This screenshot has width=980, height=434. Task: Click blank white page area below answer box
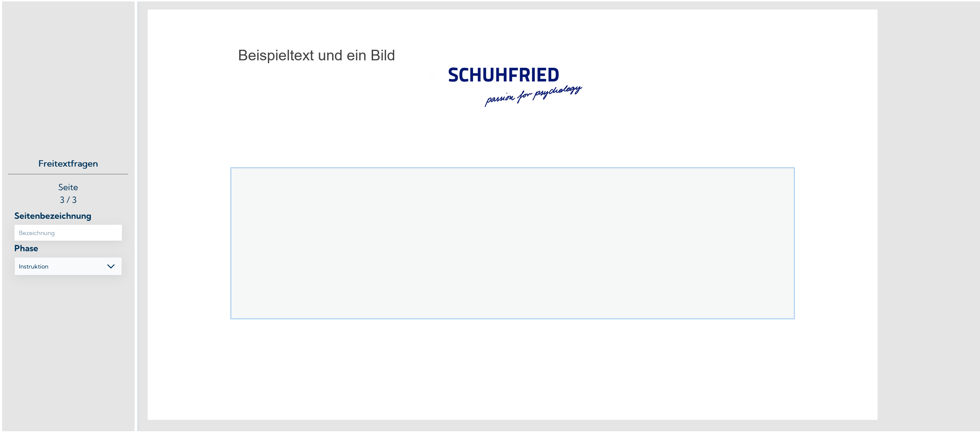click(x=512, y=369)
